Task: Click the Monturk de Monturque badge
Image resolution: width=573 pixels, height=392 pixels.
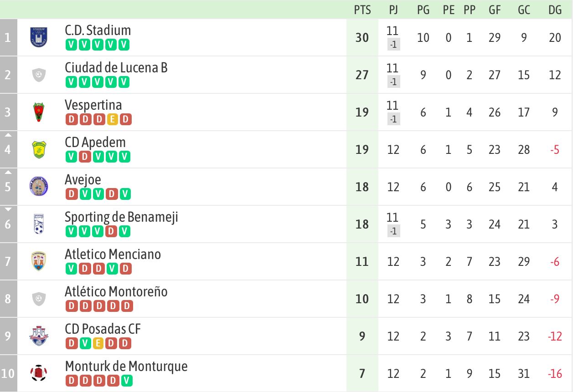Action: coord(39,373)
